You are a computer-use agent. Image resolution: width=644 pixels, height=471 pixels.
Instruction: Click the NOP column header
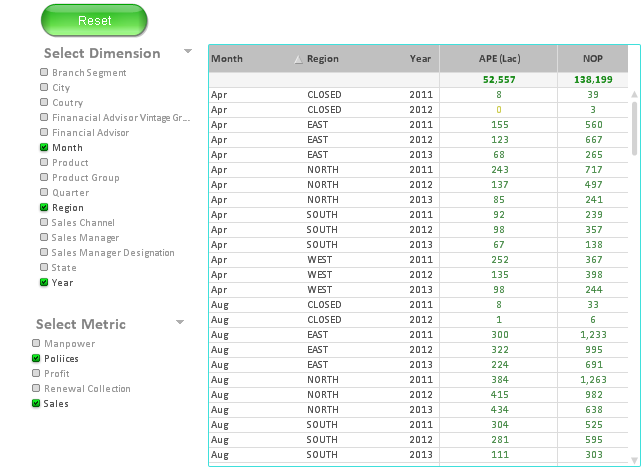pos(593,59)
